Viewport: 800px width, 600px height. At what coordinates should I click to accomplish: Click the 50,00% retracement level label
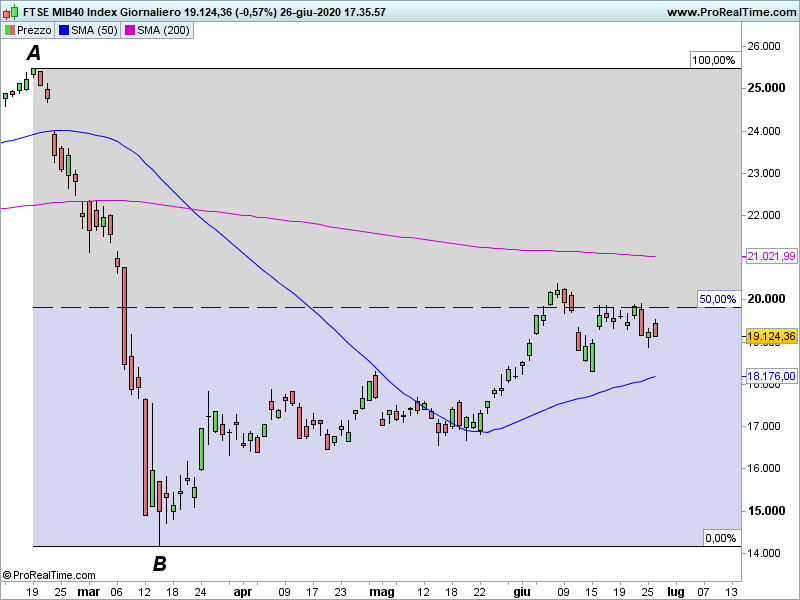(x=717, y=299)
